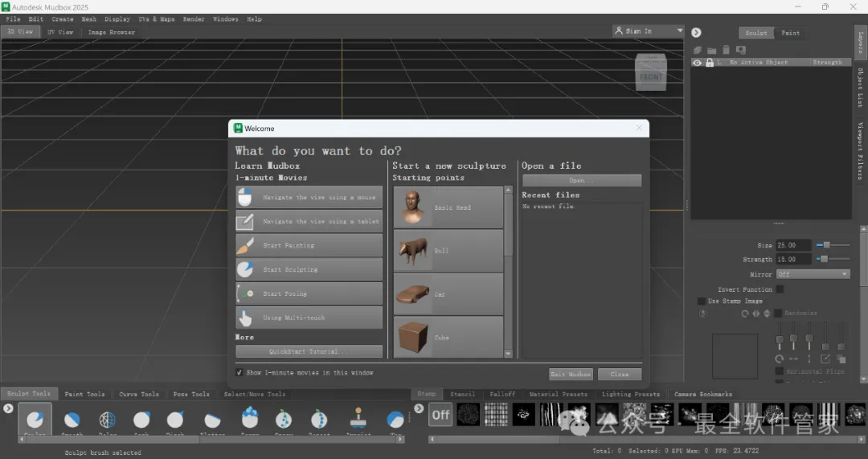Switch to Sculpt layer mode
868x459 pixels.
(x=756, y=33)
